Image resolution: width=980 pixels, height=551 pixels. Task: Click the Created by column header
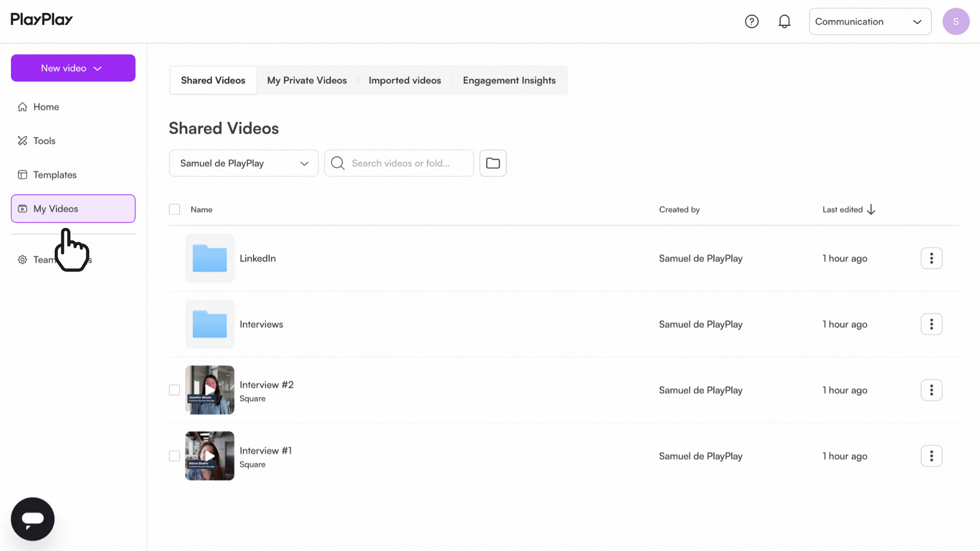pos(679,210)
